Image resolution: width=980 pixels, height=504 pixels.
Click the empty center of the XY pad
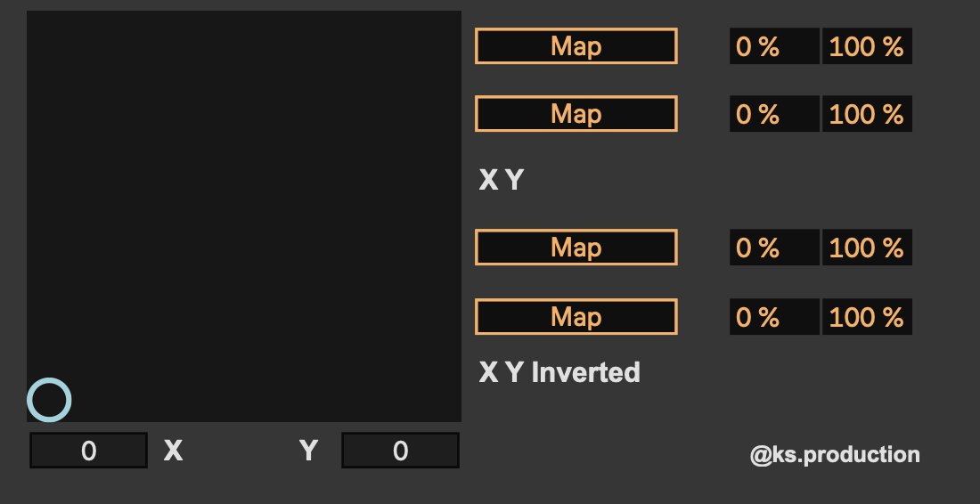click(244, 216)
